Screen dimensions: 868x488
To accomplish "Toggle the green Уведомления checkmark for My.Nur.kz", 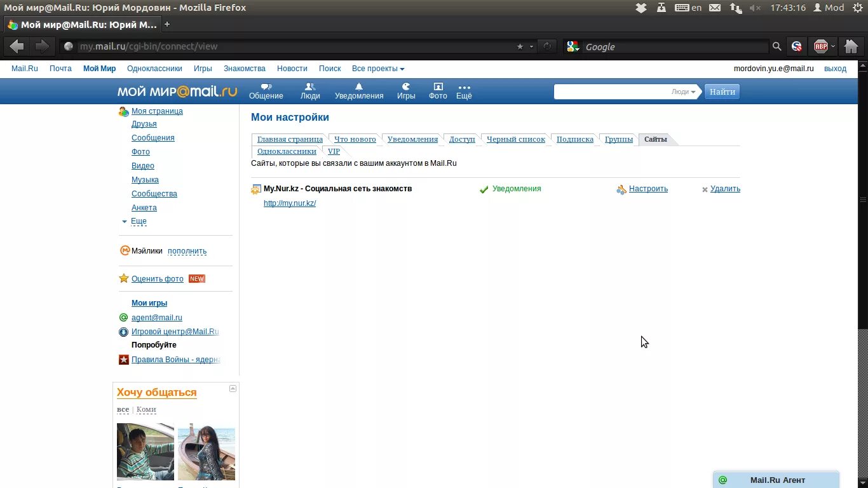I will point(484,189).
